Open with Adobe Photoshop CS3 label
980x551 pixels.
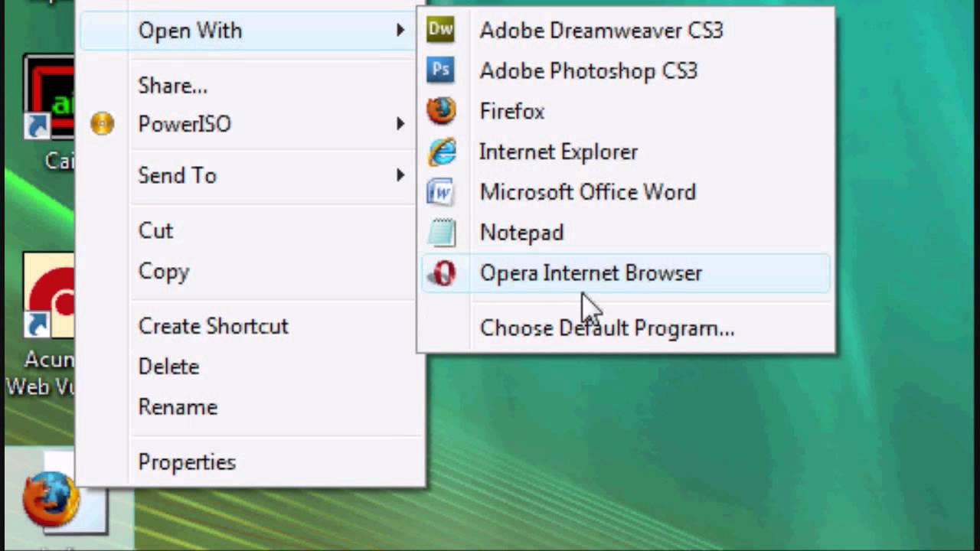coord(588,71)
